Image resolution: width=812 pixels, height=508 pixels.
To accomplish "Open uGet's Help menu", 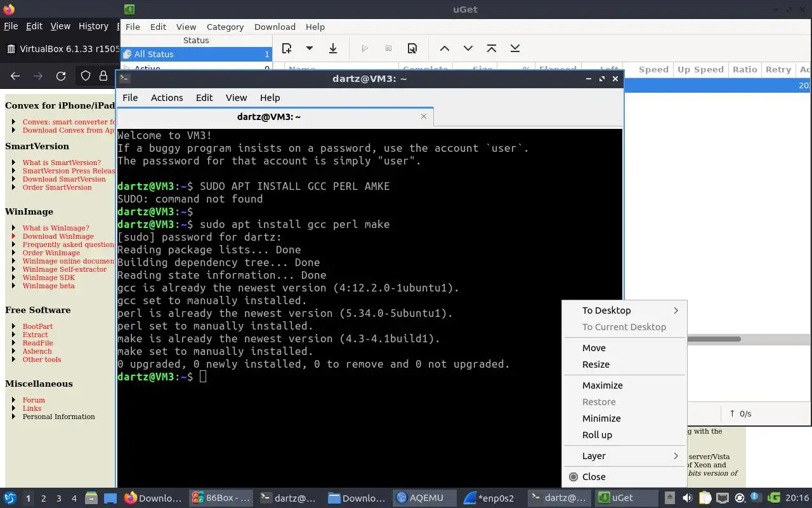I will 315,27.
